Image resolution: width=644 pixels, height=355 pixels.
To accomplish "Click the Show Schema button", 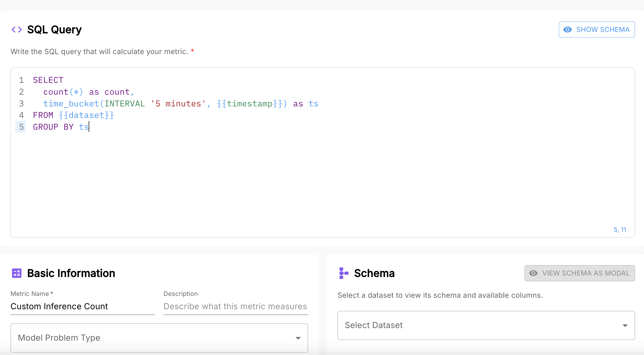I will tap(597, 30).
